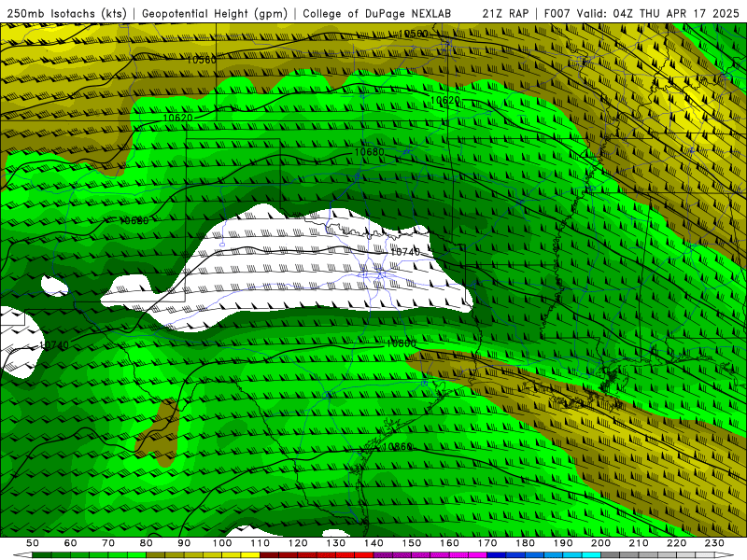Click the 60 value on the color scale
This screenshot has width=747, height=560.
tap(70, 543)
